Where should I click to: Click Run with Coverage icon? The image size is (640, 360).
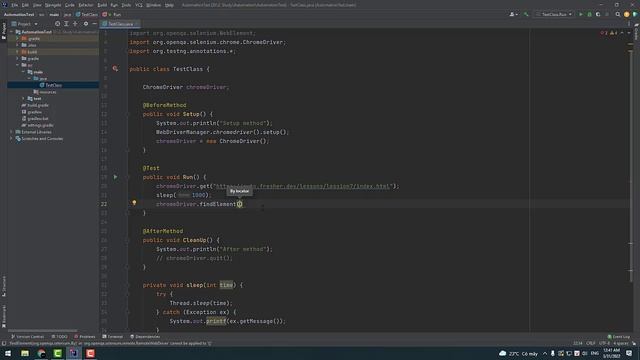[x=598, y=14]
